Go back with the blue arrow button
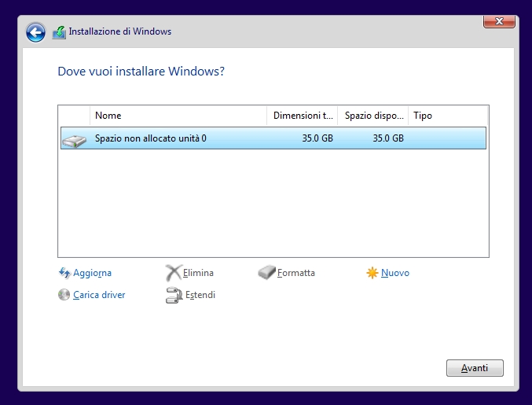 (35, 32)
